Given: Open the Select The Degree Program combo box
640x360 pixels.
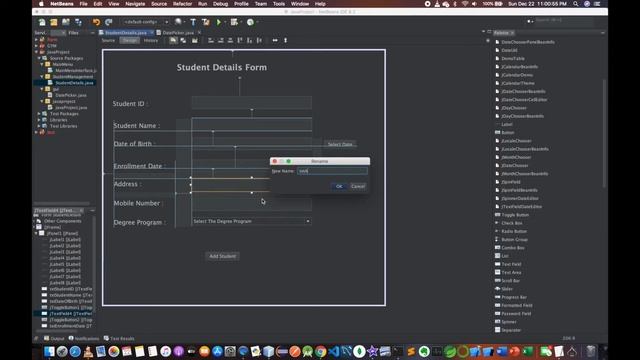Looking at the screenshot, I should click(x=251, y=221).
